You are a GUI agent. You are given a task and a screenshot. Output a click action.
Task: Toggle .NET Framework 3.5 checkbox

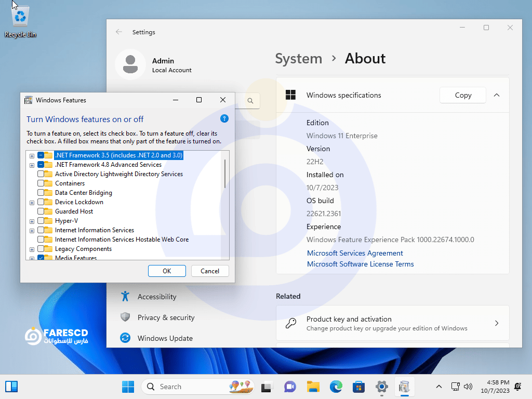pyautogui.click(x=41, y=155)
